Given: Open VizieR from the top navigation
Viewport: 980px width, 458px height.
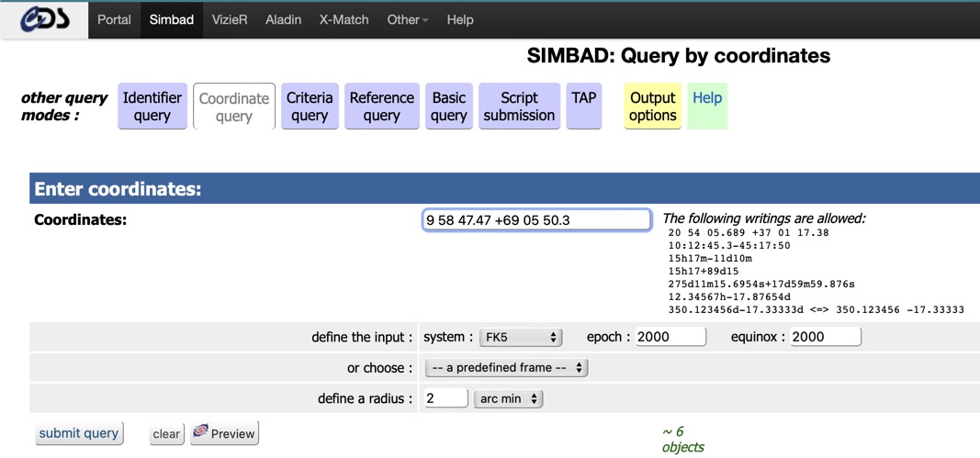Looking at the screenshot, I should click(230, 19).
